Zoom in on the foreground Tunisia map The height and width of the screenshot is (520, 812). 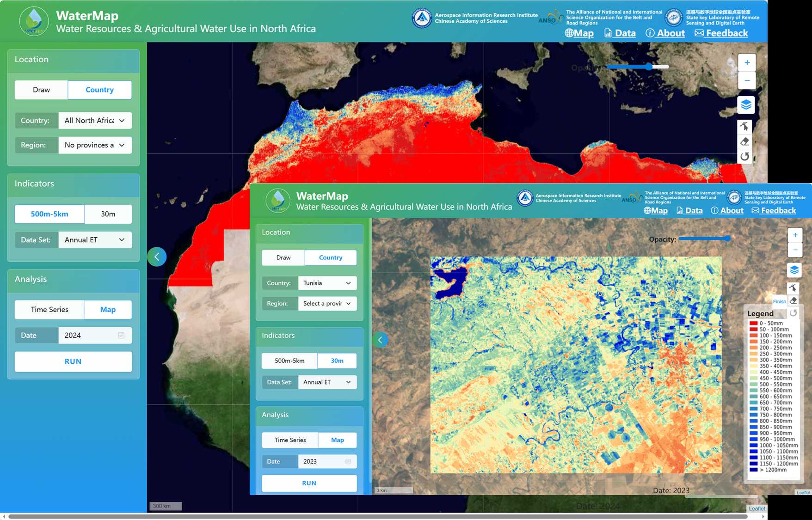(x=795, y=235)
